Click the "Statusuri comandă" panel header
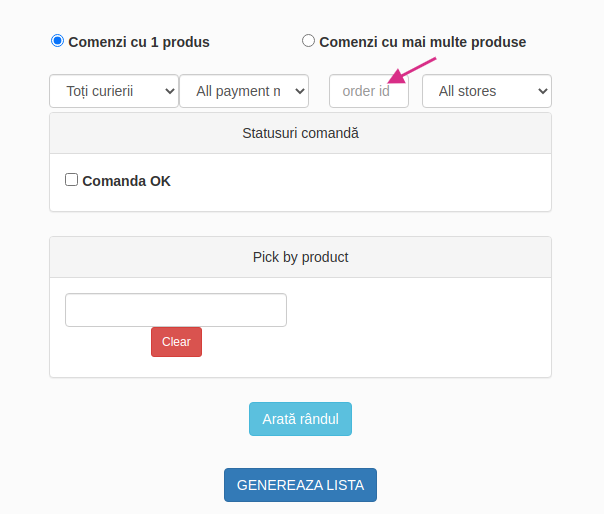Screen dimensions: 604x531 point(300,133)
